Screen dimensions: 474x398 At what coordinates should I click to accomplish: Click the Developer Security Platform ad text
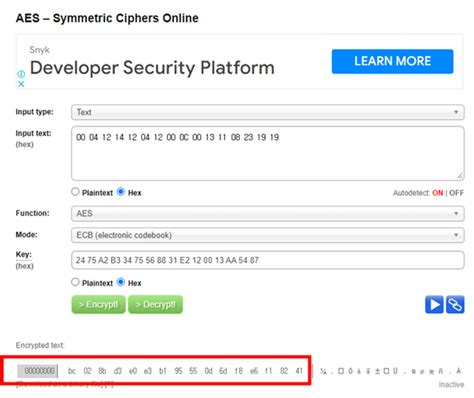(x=152, y=68)
